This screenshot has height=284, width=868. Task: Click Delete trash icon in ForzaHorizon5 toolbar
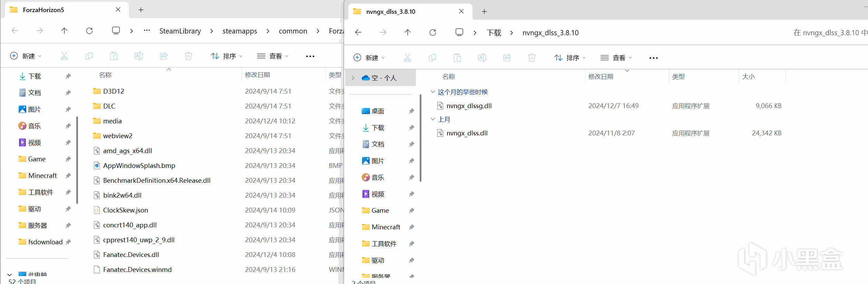coord(188,56)
